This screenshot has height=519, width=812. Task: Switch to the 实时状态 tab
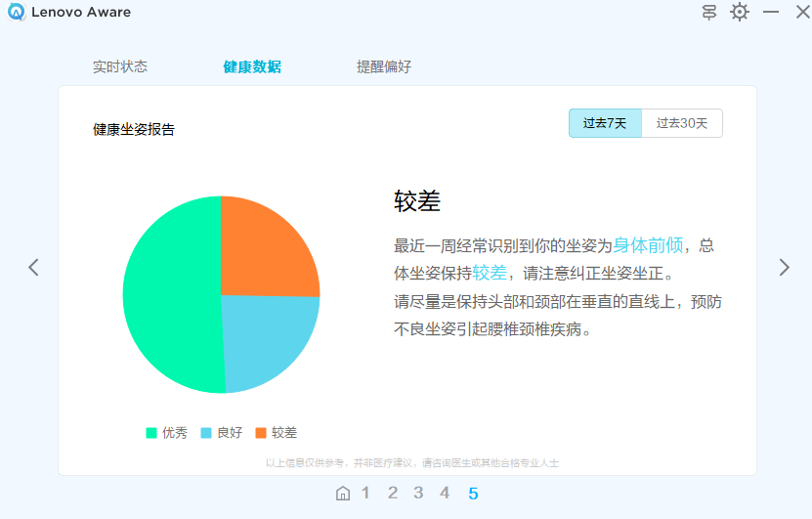click(x=120, y=66)
